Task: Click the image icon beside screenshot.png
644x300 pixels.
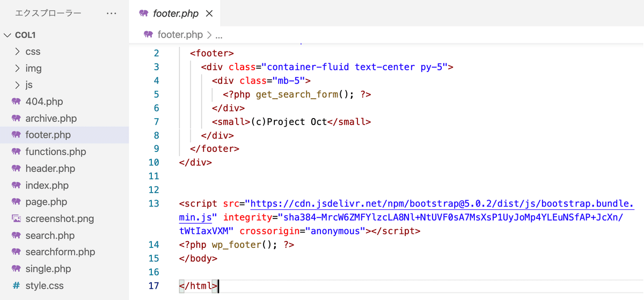Action: pyautogui.click(x=16, y=219)
